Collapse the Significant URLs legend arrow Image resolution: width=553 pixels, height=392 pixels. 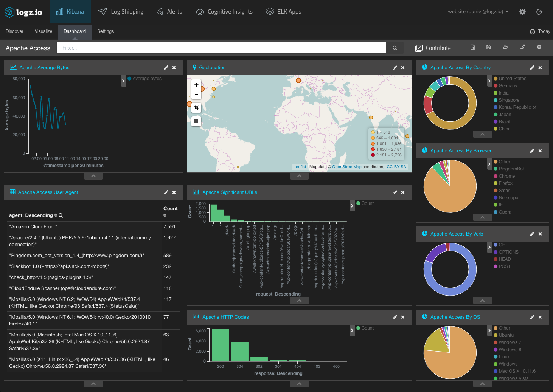352,206
